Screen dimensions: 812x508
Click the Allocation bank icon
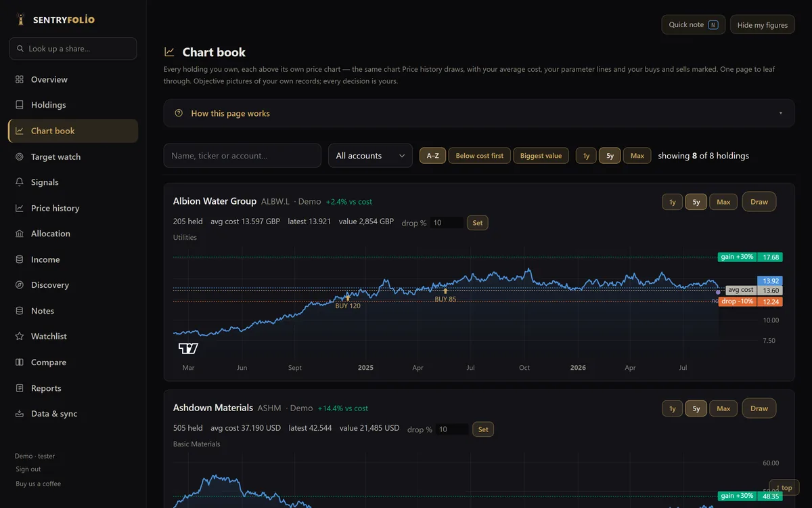click(20, 234)
